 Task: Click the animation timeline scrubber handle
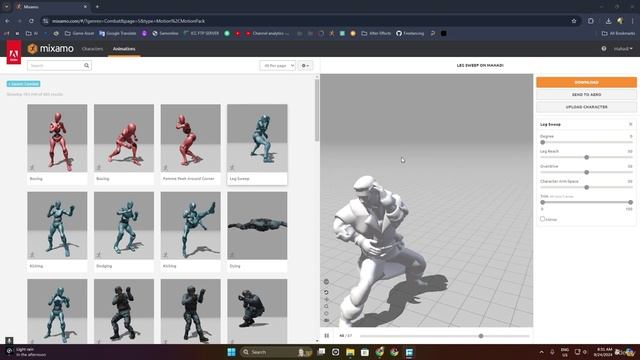pos(481,336)
